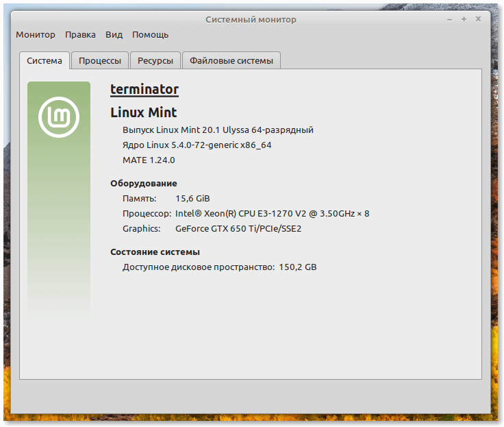504x427 pixels.
Task: Click the Состояние системы heading
Action: click(x=155, y=252)
